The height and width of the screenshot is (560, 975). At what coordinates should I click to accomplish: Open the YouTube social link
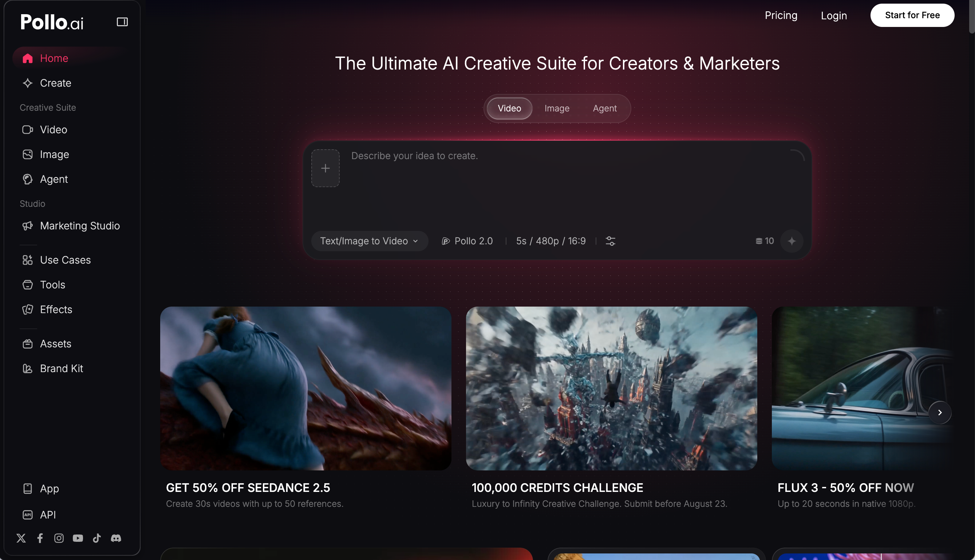78,538
